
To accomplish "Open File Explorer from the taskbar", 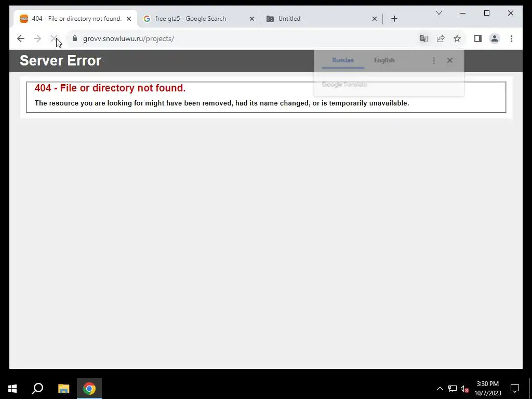I will click(63, 389).
